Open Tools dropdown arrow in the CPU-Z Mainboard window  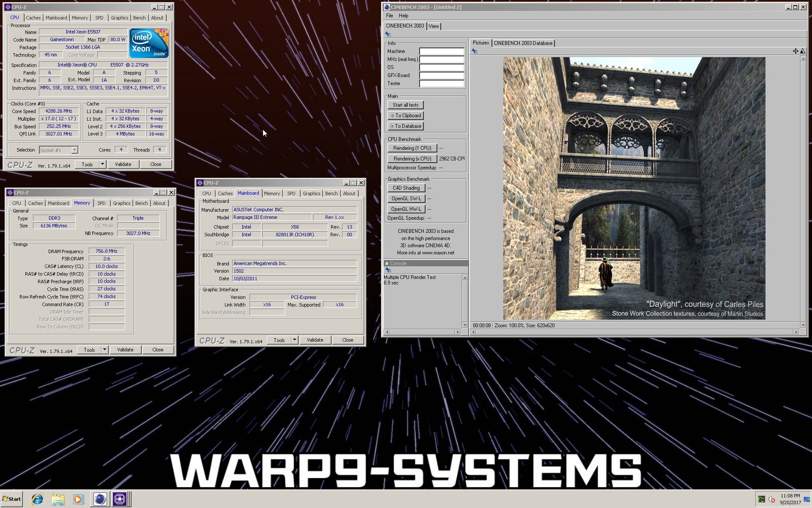294,340
